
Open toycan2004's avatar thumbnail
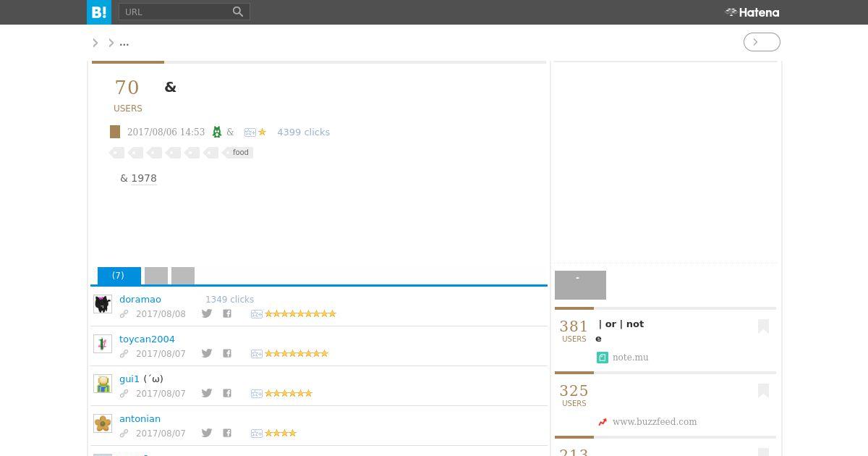pos(103,344)
